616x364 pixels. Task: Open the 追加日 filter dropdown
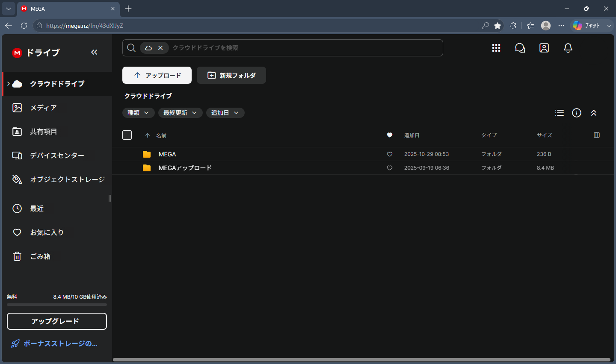pos(225,113)
